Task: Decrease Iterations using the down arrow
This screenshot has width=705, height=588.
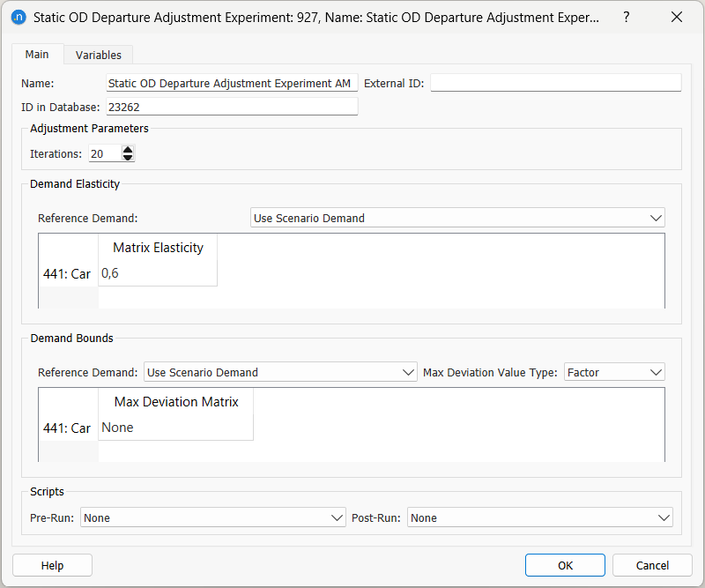Action: click(x=128, y=157)
